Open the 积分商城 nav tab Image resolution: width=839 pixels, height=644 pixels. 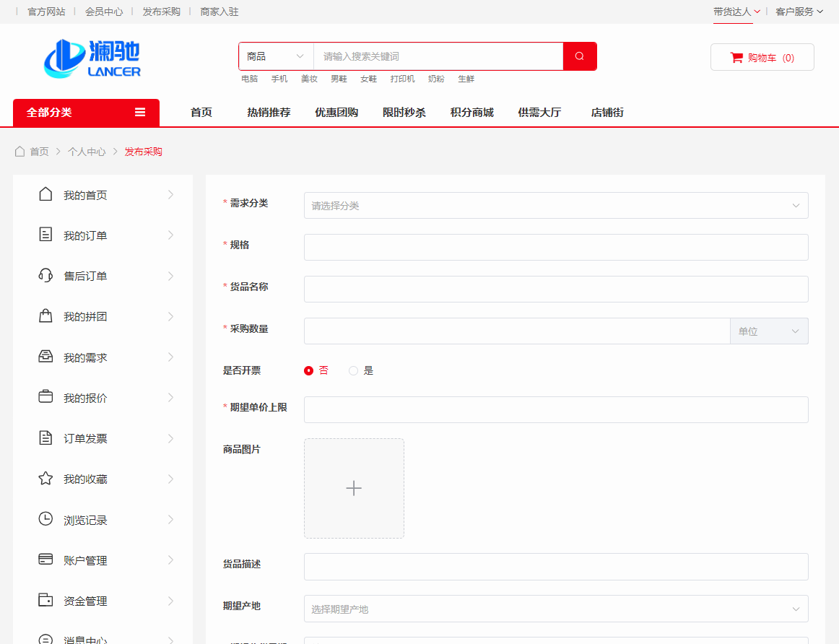pos(471,113)
